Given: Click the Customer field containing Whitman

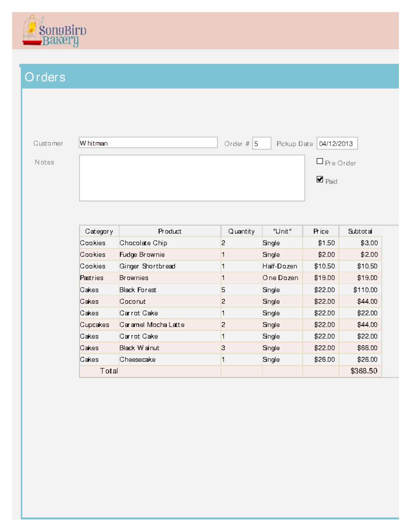Looking at the screenshot, I should (x=148, y=143).
